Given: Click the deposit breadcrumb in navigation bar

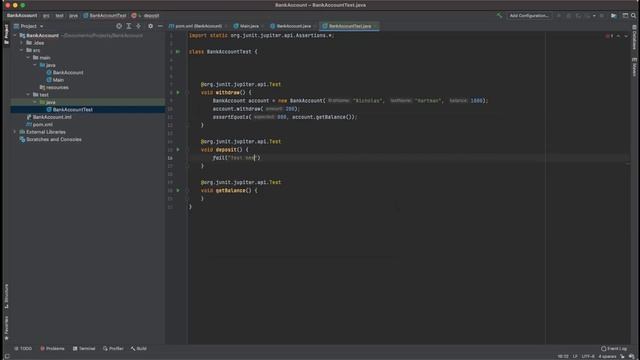Looking at the screenshot, I should pos(146,16).
